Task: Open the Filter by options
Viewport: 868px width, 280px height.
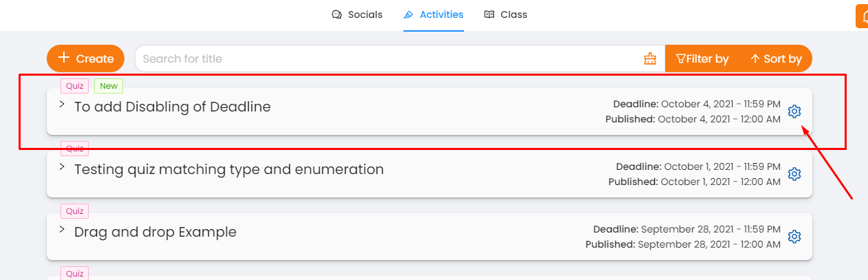Action: coord(702,58)
